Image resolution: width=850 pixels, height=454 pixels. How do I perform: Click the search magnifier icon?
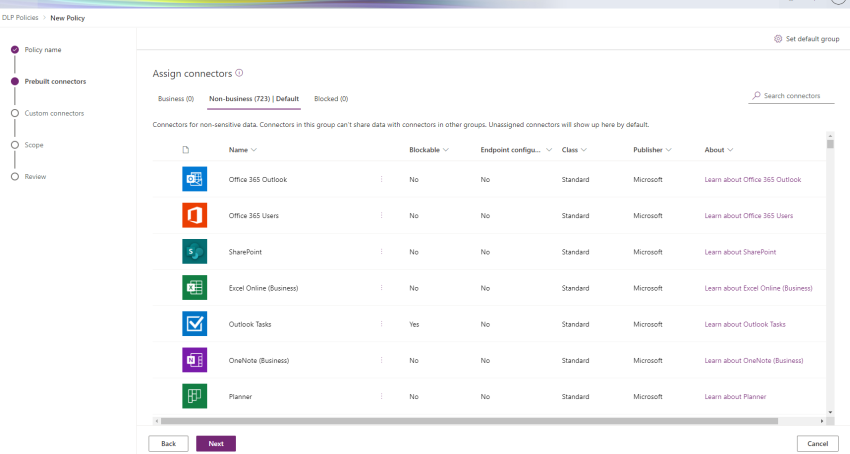tap(756, 95)
